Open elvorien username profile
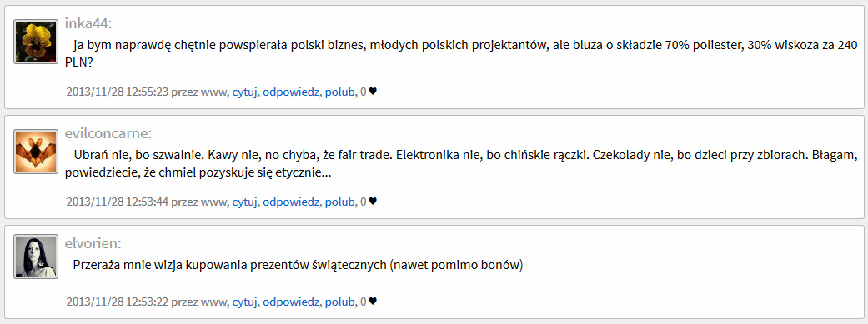Screen dimensions: 868x324 pos(93,243)
